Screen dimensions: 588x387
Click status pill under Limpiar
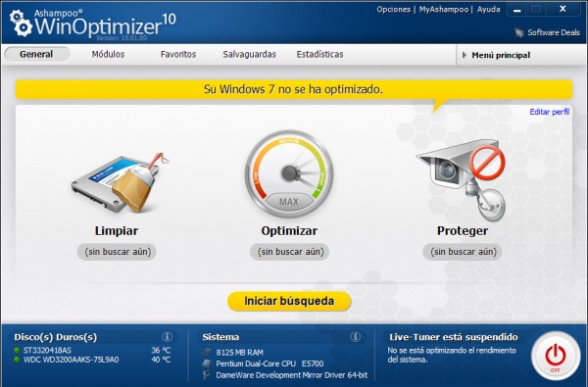(117, 252)
